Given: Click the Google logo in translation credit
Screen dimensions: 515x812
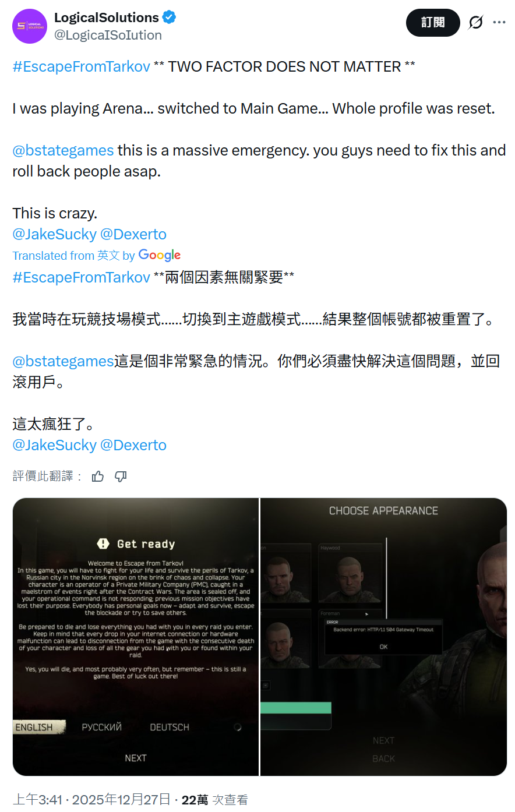Looking at the screenshot, I should pyautogui.click(x=160, y=255).
